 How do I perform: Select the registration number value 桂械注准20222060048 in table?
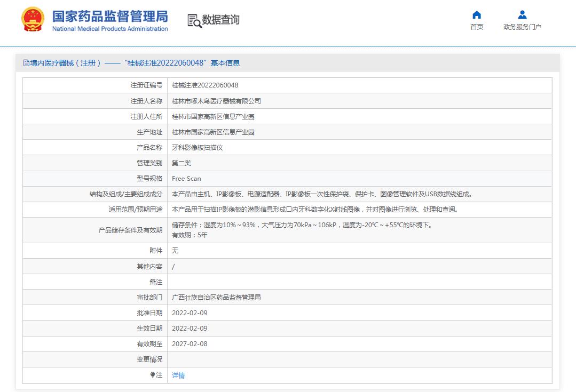click(x=205, y=85)
